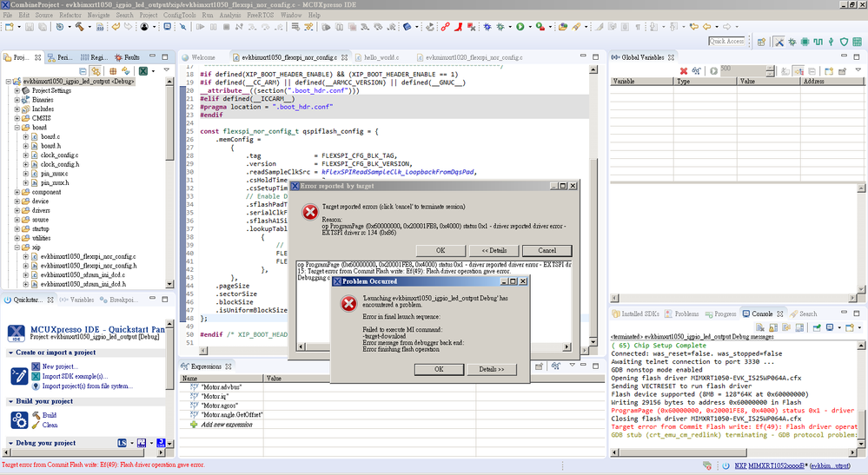Click the back to last edit arrow
868x475 pixels.
694,26
